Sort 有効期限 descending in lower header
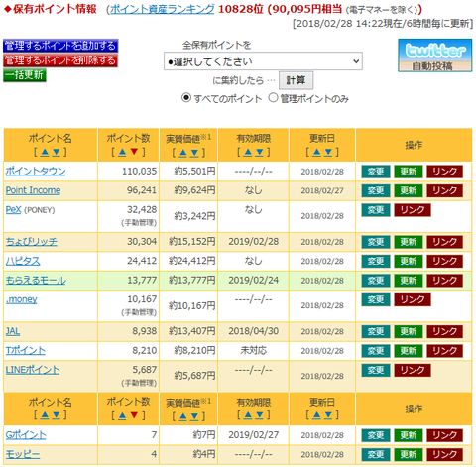476x467 pixels. coord(260,415)
